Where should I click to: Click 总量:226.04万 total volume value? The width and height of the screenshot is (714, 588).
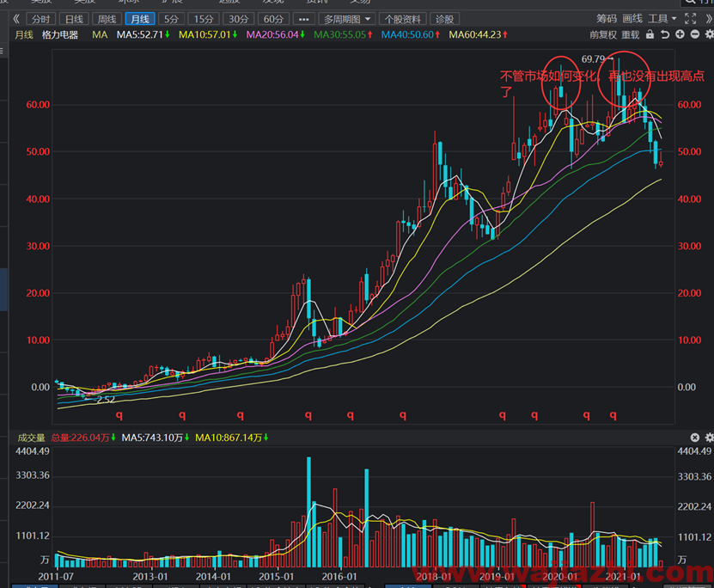(82, 438)
